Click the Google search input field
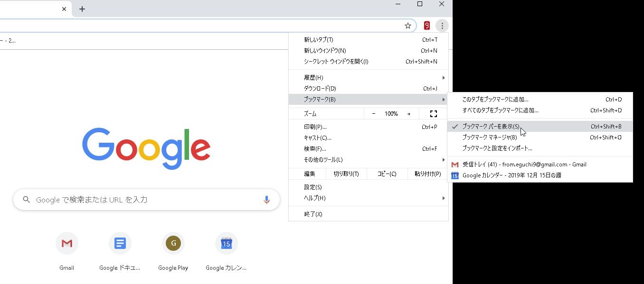This screenshot has width=644, height=284. [133, 200]
